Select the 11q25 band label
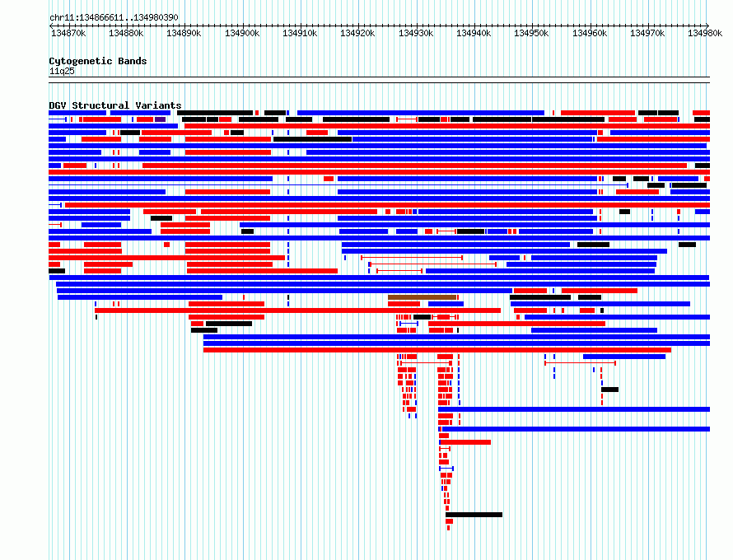The height and width of the screenshot is (560, 733). (62, 71)
